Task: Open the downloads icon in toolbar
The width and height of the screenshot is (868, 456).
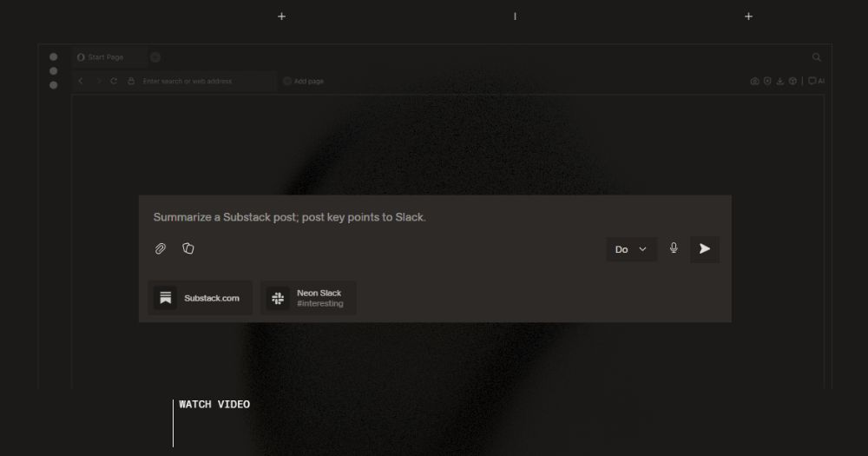Action: [x=779, y=81]
